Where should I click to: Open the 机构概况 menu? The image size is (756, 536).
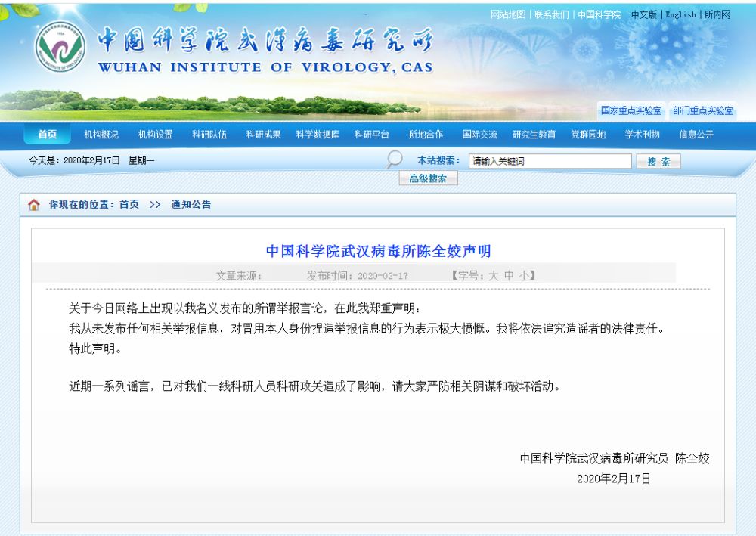(101, 135)
